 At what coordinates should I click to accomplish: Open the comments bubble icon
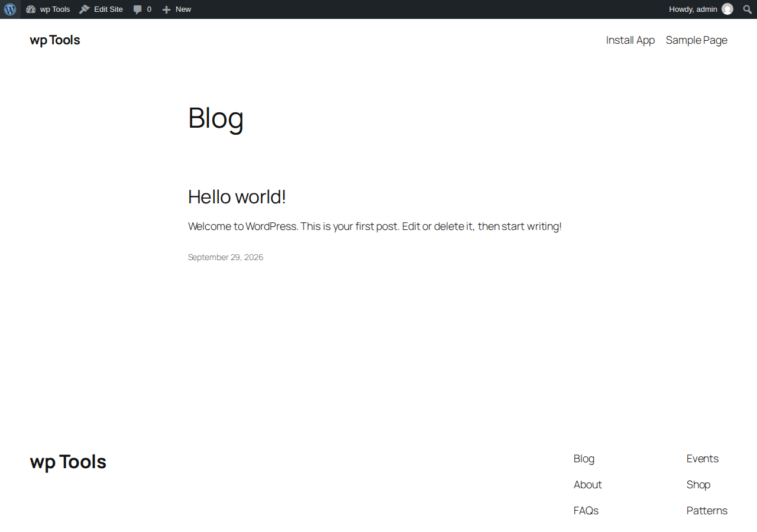coord(138,9)
